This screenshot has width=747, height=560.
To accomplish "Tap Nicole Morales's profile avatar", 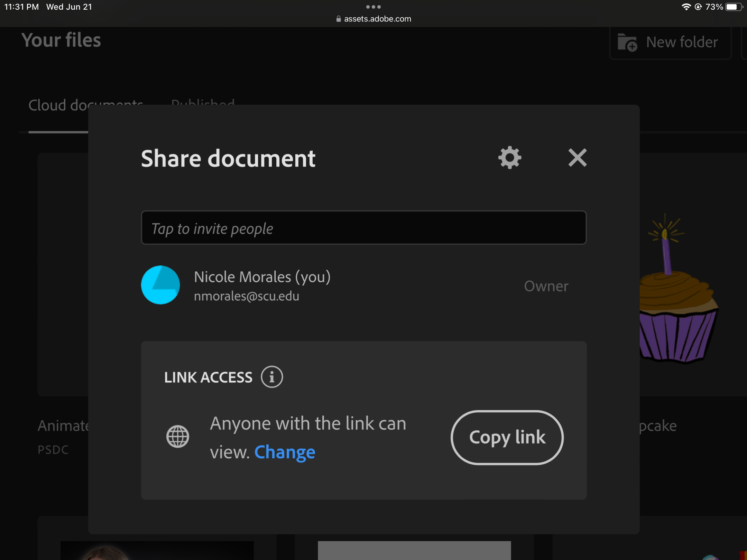I will click(x=160, y=284).
